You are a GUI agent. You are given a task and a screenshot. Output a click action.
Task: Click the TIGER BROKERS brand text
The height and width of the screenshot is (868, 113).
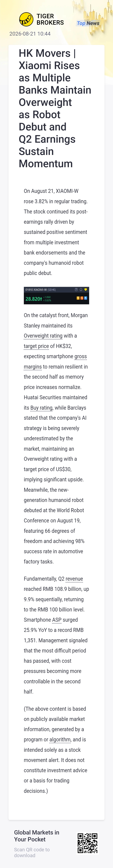click(x=50, y=19)
